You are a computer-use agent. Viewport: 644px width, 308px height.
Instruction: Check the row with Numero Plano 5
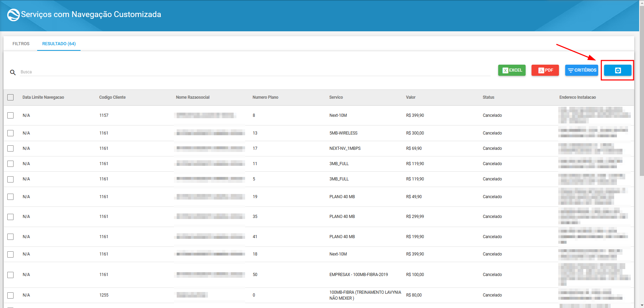pyautogui.click(x=10, y=179)
